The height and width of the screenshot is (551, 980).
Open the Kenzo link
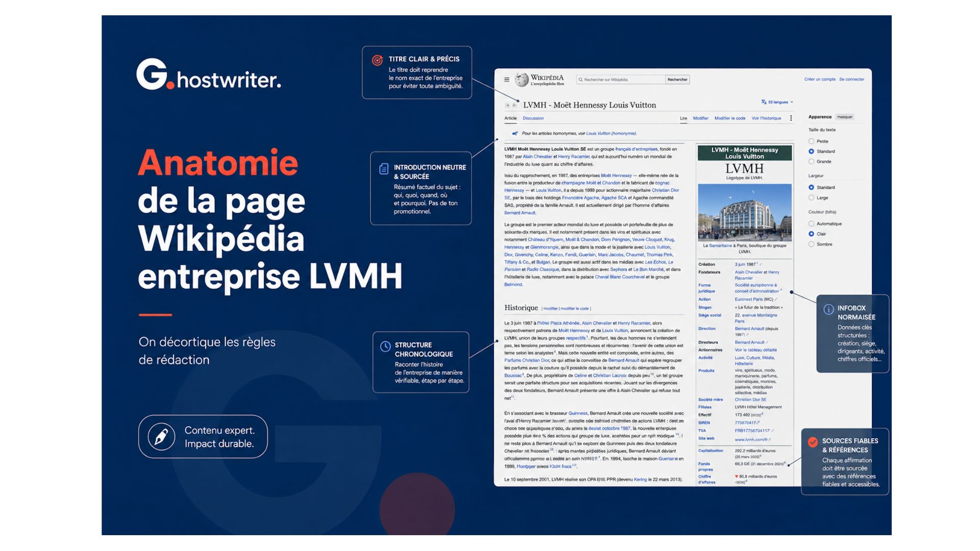pyautogui.click(x=556, y=255)
